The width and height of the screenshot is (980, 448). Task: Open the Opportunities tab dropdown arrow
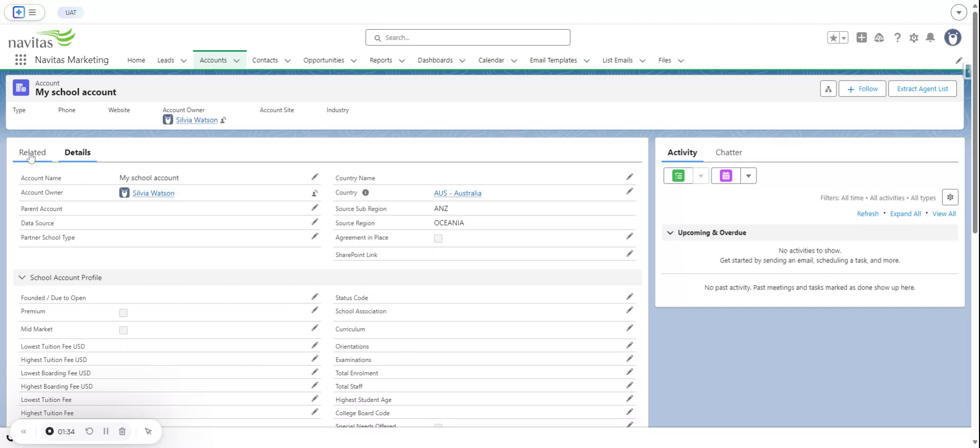[x=354, y=60]
